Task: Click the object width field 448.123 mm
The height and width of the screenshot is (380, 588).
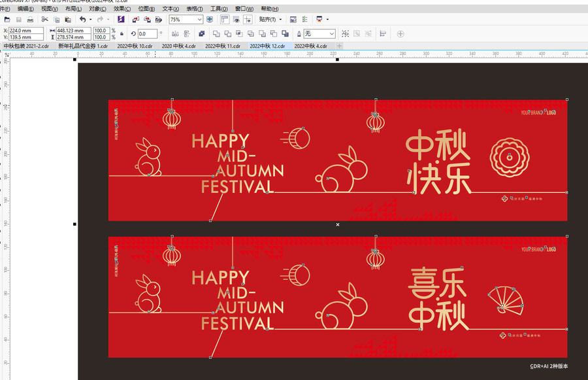Action: coord(73,31)
